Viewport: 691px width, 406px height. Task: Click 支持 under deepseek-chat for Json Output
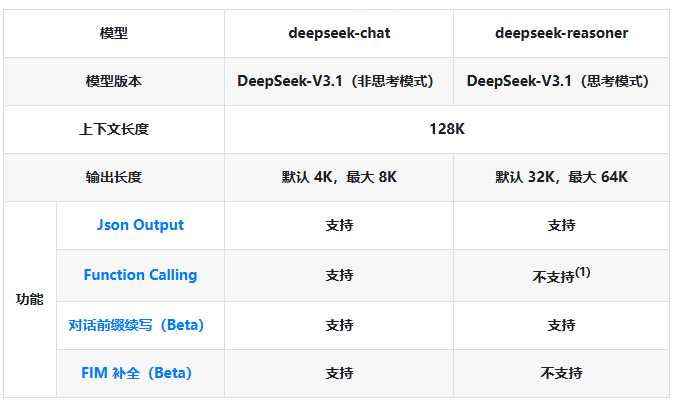click(x=339, y=225)
